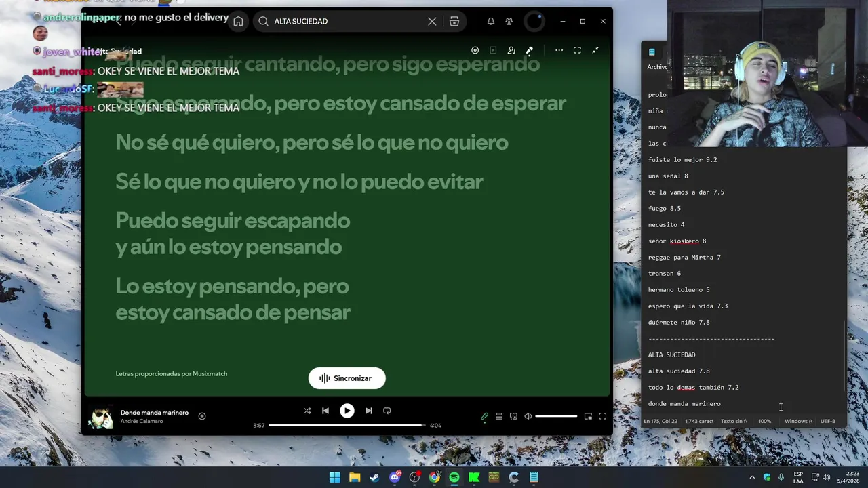Screen dimensions: 868x488
Task: Open Kick green K app from taskbar
Action: click(474, 477)
